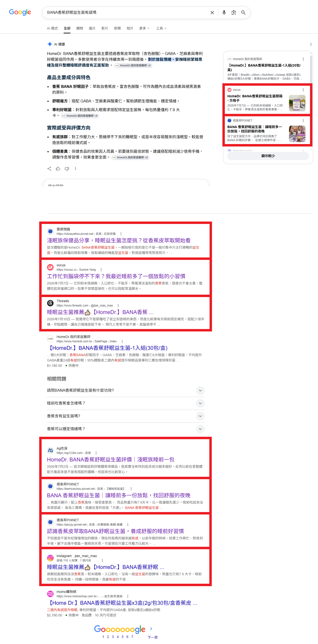Image resolution: width=318 pixels, height=644 pixels.
Task: Go to results page 7
Action: click(x=132, y=637)
